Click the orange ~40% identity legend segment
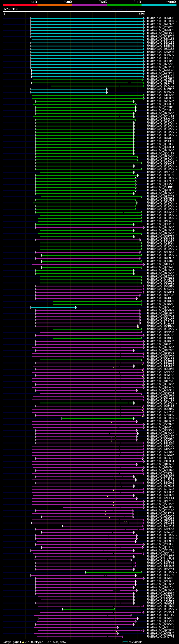This screenshot has height=644, width=179. point(55,5)
